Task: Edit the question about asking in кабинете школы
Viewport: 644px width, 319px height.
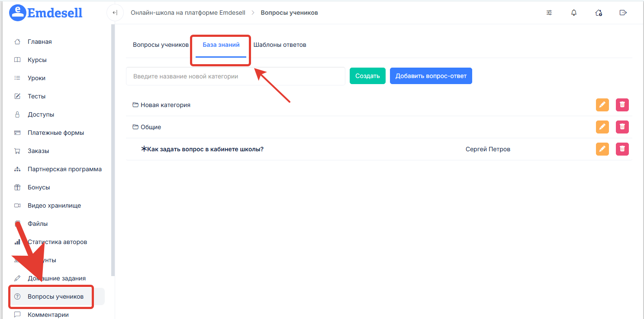Action: (602, 149)
